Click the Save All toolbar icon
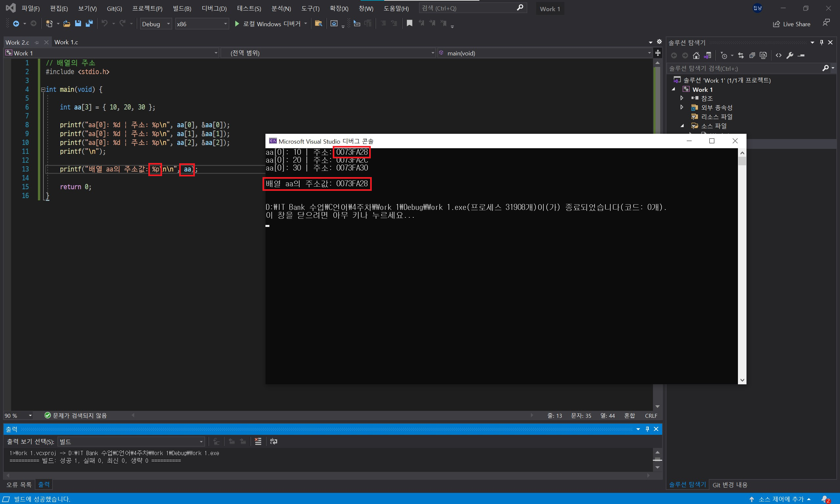Viewport: 840px width, 504px height. [x=89, y=23]
